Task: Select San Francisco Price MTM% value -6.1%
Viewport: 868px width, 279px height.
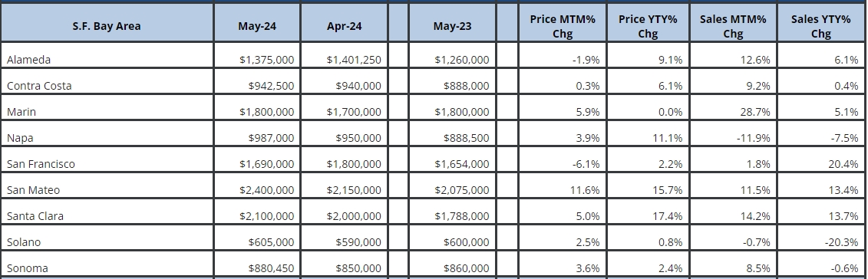Action: click(586, 164)
